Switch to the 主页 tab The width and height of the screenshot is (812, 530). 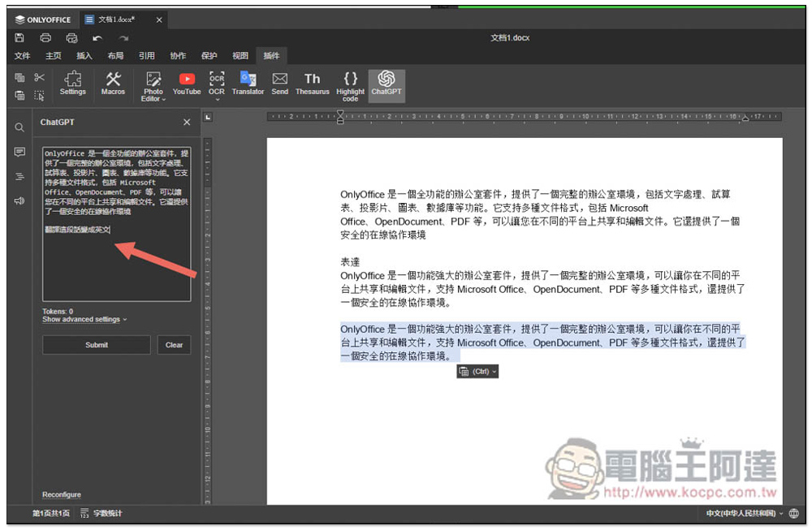54,55
